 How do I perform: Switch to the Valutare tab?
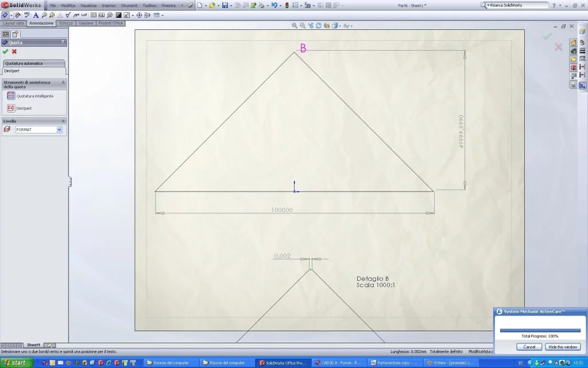[86, 23]
